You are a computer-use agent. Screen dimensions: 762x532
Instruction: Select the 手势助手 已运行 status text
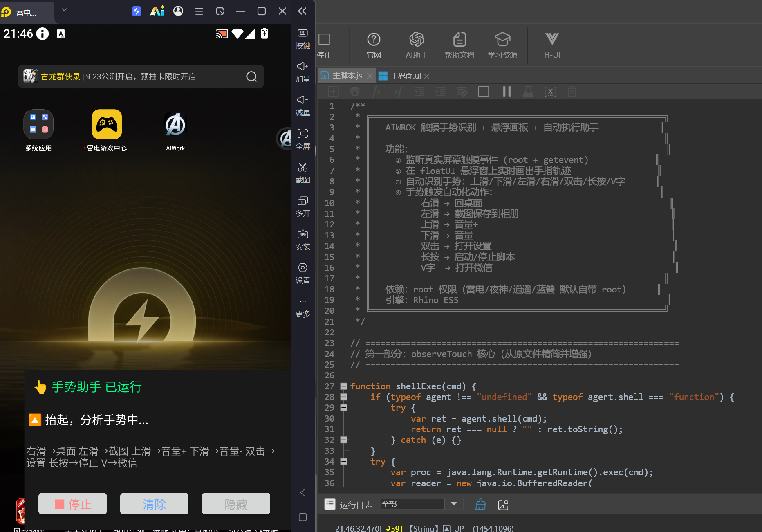pos(96,386)
